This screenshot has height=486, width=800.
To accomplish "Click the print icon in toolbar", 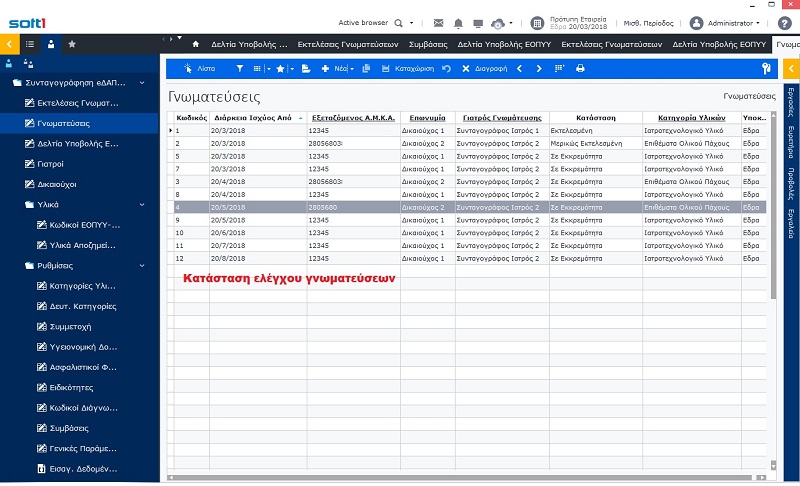I will (580, 68).
